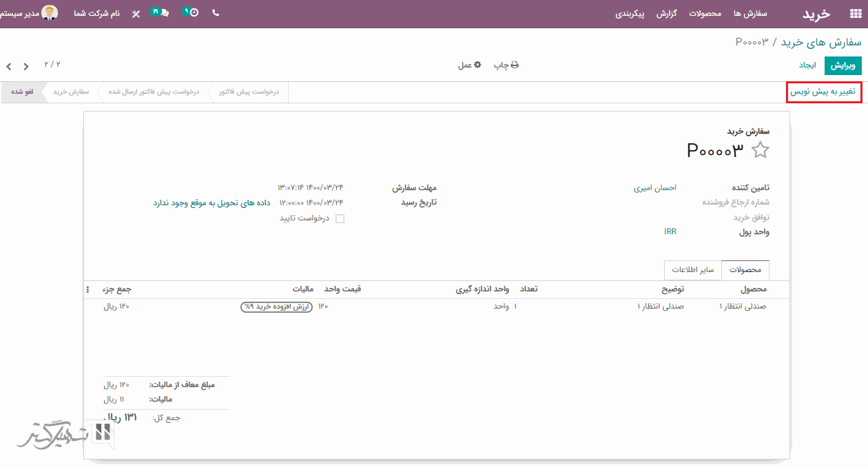This screenshot has width=868, height=467.
Task: Open the عمل action dropdown
Action: [469, 65]
